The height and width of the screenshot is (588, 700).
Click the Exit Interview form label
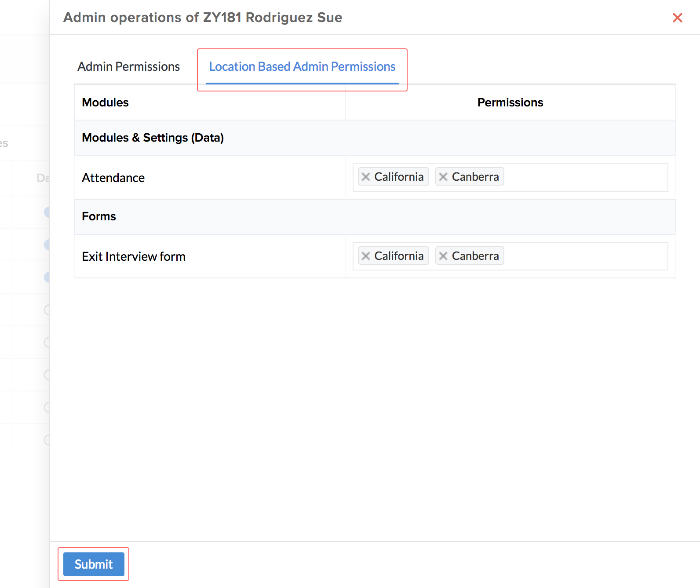[134, 256]
